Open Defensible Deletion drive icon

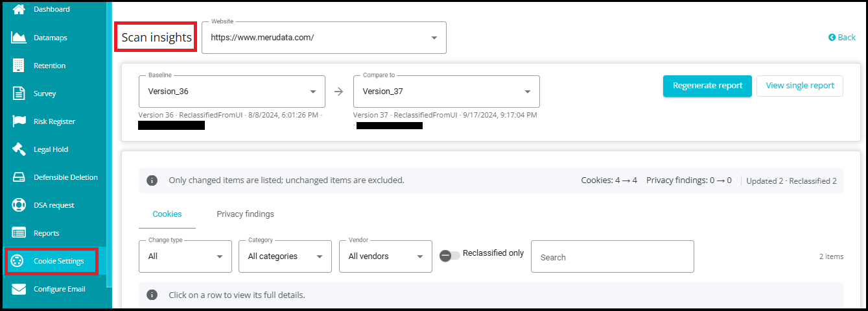pyautogui.click(x=19, y=177)
